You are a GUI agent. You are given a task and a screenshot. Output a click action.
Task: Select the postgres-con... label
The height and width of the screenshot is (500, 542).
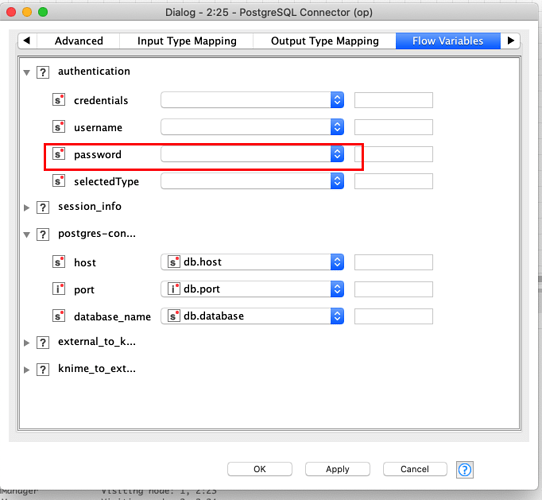pyautogui.click(x=97, y=234)
